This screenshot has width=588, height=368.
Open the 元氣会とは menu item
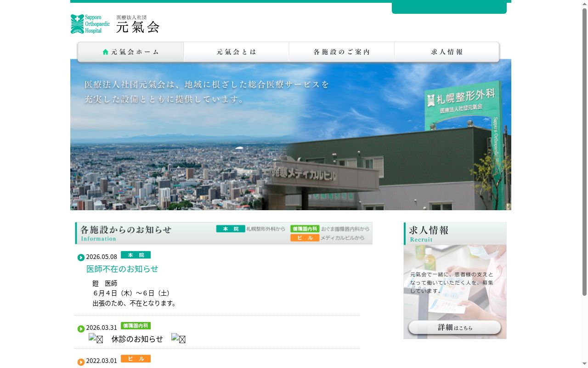(236, 52)
